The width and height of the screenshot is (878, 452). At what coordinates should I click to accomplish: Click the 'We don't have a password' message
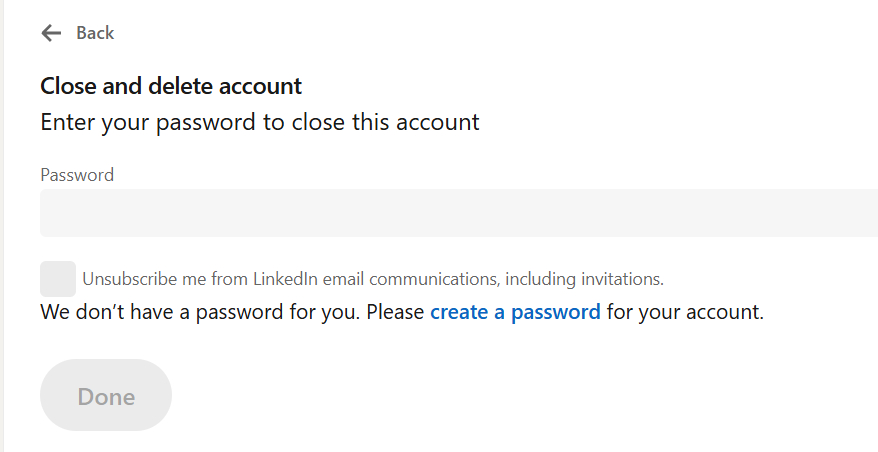tap(232, 312)
